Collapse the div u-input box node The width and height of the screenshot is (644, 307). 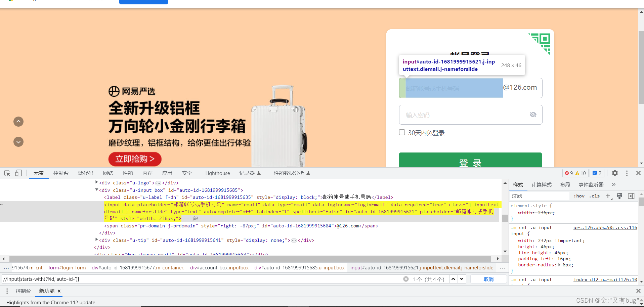pyautogui.click(x=96, y=190)
